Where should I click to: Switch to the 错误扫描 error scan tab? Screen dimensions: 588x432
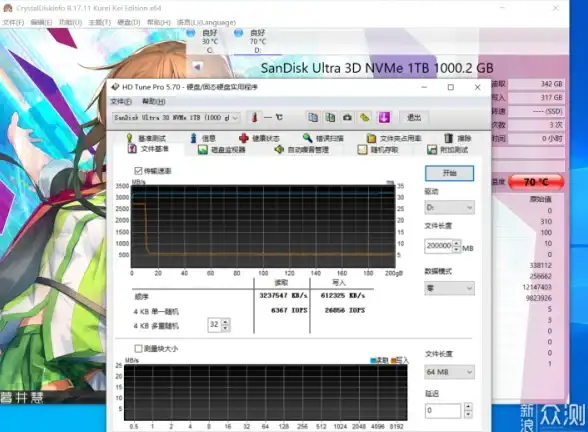pos(323,138)
